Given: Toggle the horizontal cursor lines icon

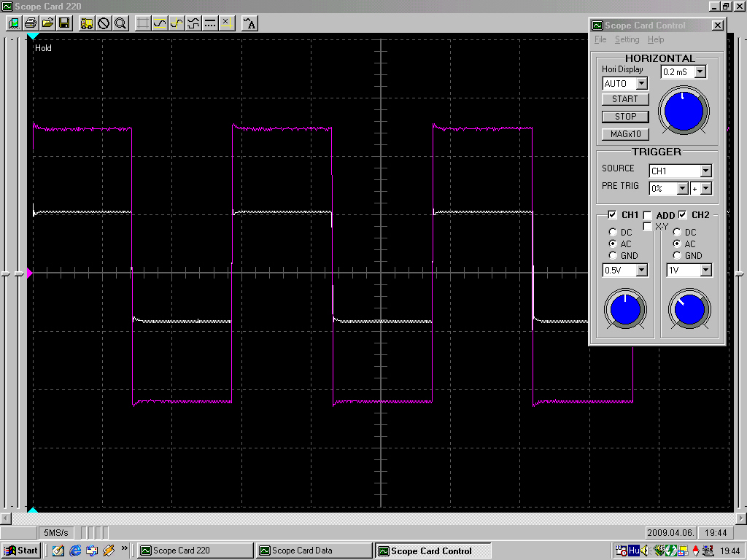Looking at the screenshot, I should (209, 23).
